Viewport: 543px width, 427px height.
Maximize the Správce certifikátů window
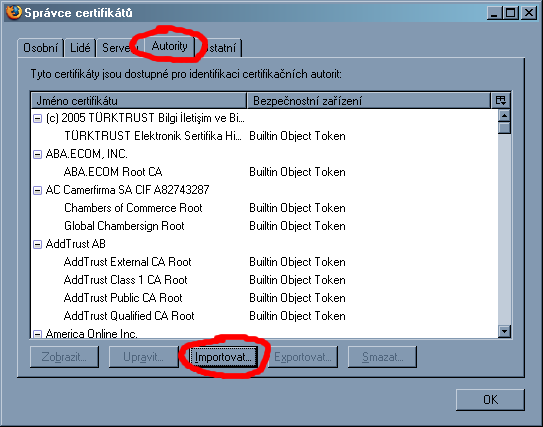click(510, 13)
